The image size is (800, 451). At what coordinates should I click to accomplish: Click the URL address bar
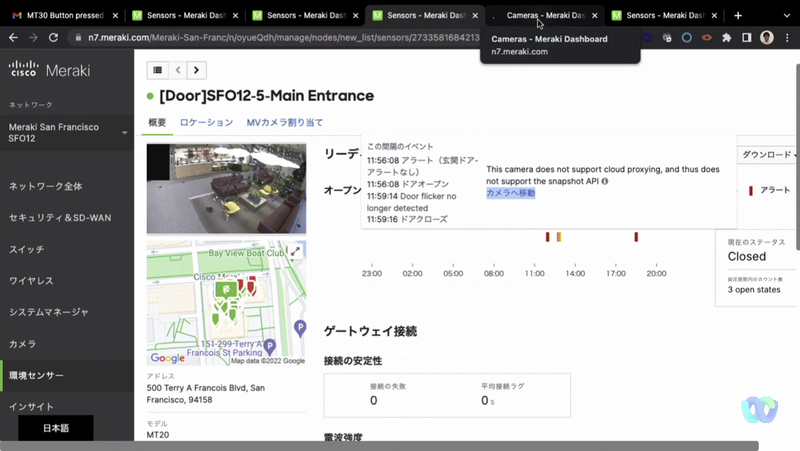[283, 38]
